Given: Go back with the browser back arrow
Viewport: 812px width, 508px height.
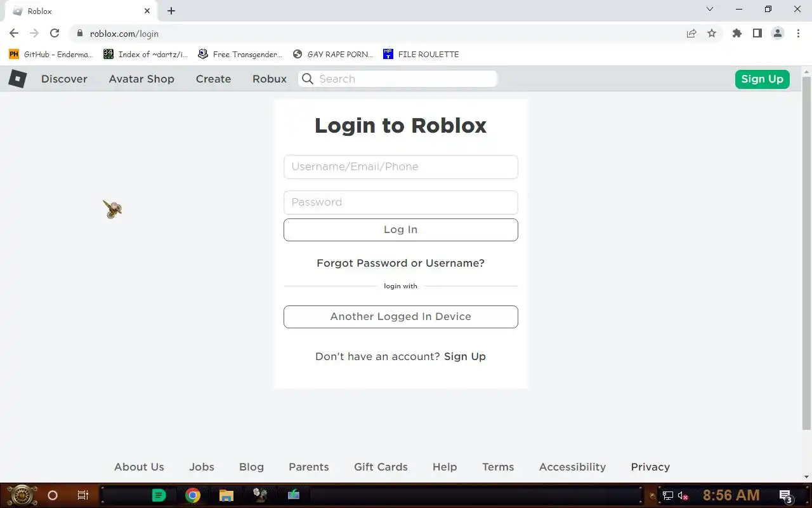Looking at the screenshot, I should (x=14, y=34).
